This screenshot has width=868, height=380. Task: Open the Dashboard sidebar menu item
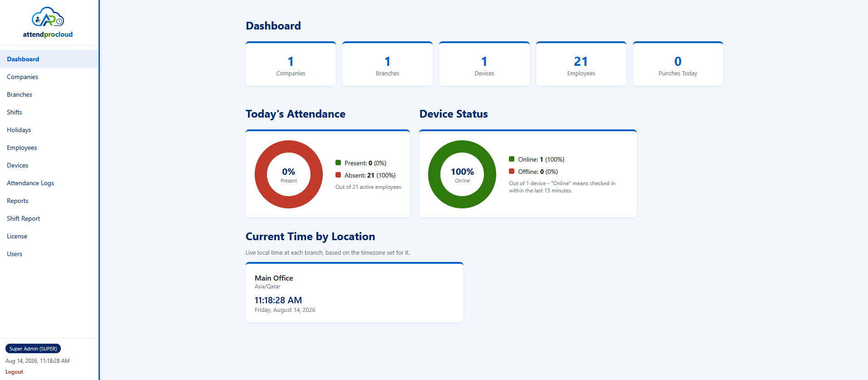pos(49,59)
